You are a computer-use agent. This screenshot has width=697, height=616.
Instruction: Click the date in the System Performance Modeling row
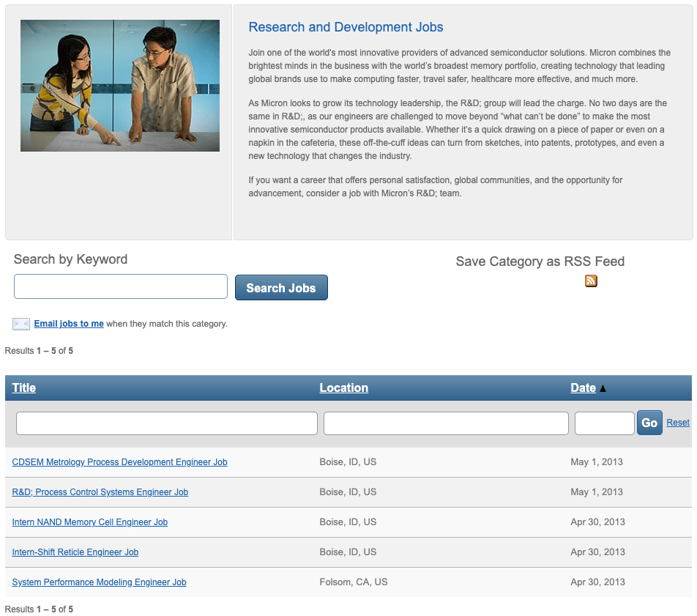598,582
